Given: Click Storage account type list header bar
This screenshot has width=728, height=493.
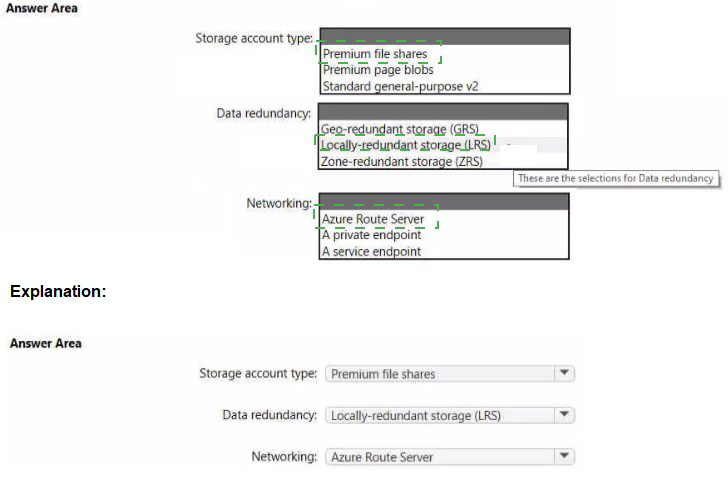Looking at the screenshot, I should (445, 37).
